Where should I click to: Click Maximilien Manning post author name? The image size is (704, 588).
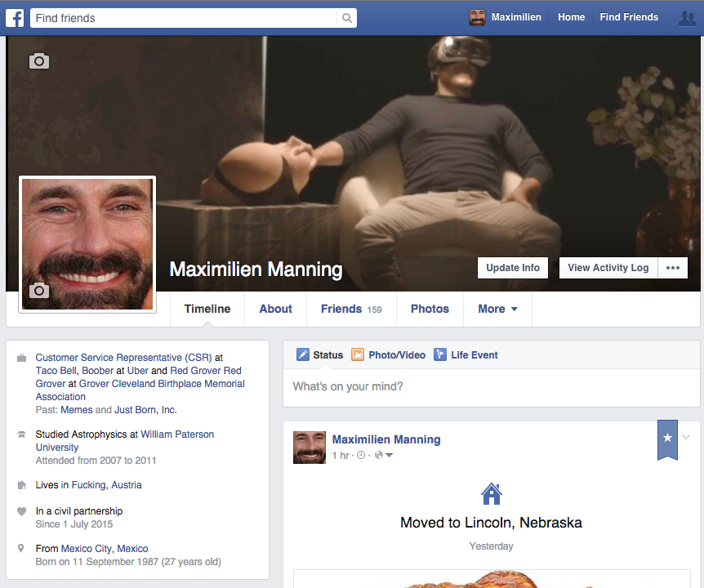click(x=386, y=439)
